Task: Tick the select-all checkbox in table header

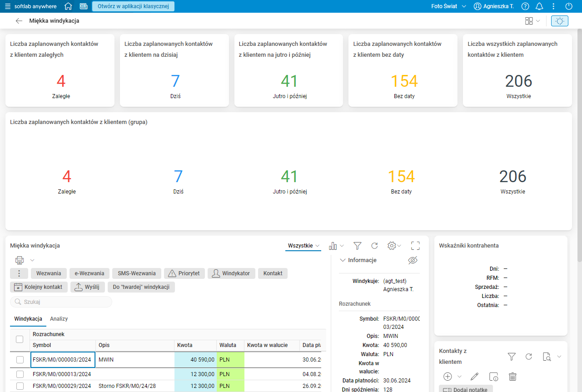Action: tap(20, 339)
